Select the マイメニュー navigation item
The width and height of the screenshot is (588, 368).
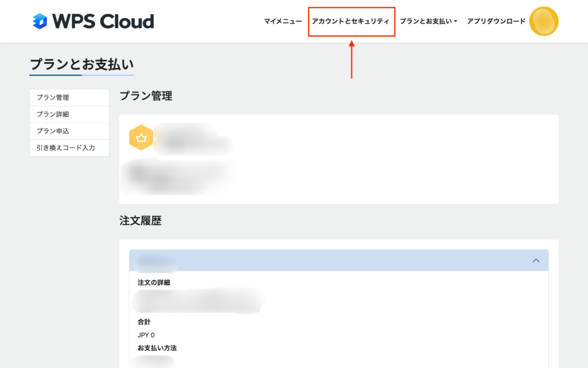(x=282, y=21)
